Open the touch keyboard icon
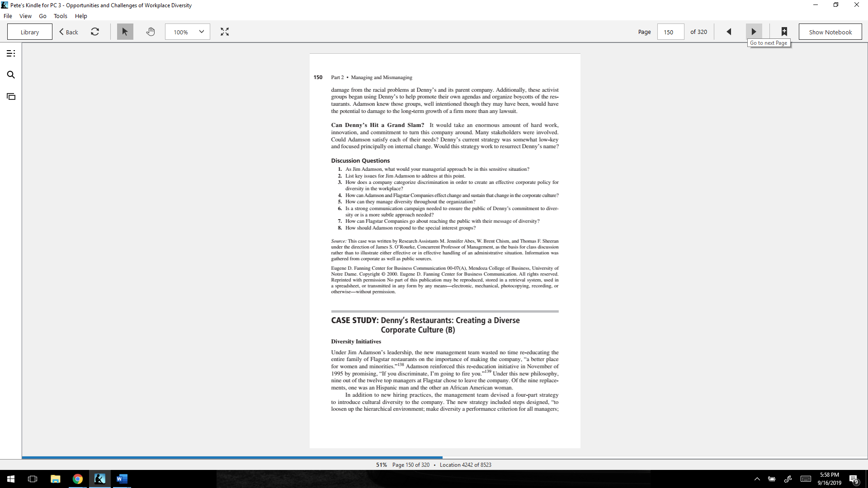 pyautogui.click(x=806, y=479)
